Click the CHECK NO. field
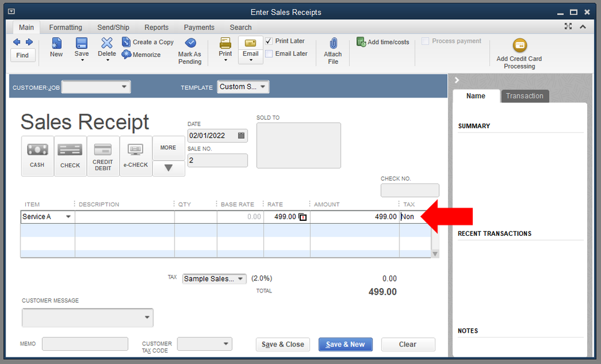Image resolution: width=601 pixels, height=364 pixels. pos(410,191)
